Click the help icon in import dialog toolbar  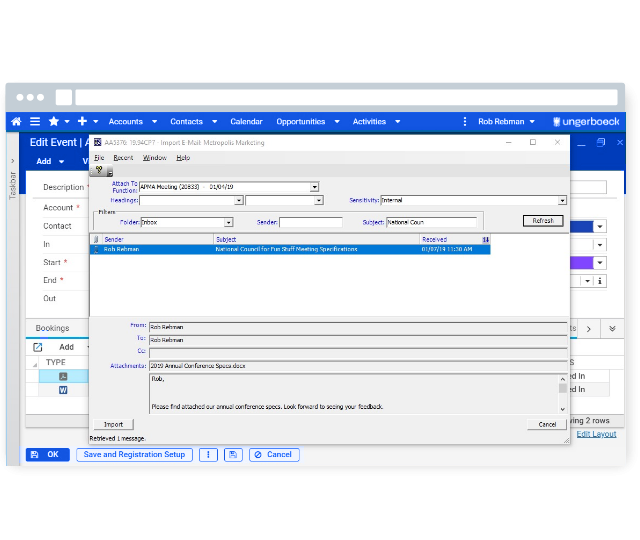coord(99,171)
